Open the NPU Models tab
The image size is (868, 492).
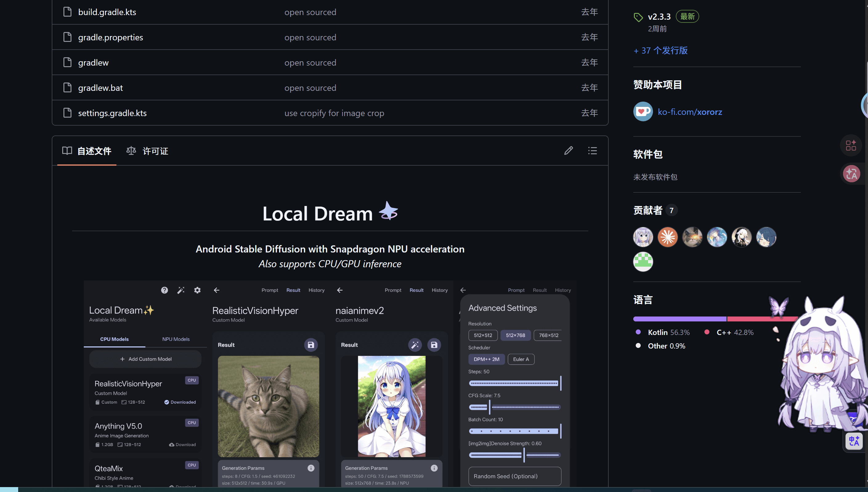pyautogui.click(x=176, y=339)
